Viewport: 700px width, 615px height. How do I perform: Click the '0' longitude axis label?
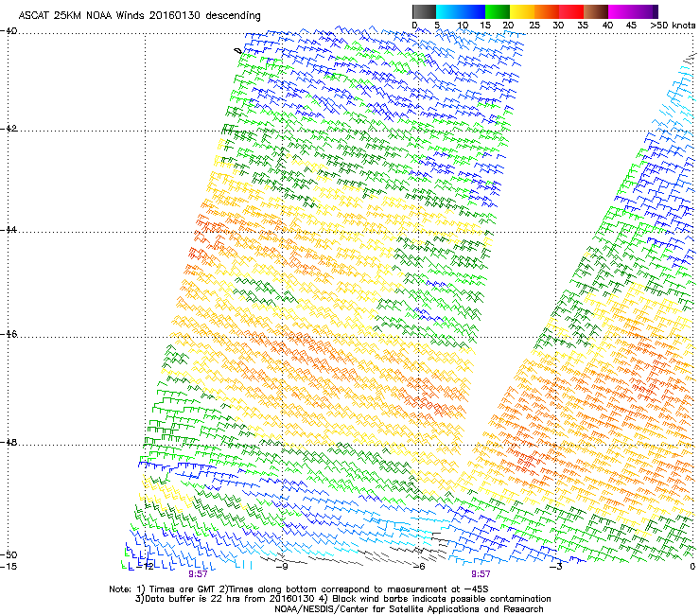pyautogui.click(x=692, y=567)
